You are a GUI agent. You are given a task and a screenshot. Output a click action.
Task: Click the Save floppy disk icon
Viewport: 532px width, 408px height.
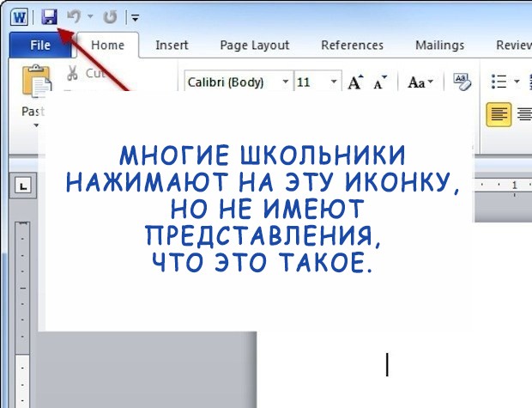point(49,15)
